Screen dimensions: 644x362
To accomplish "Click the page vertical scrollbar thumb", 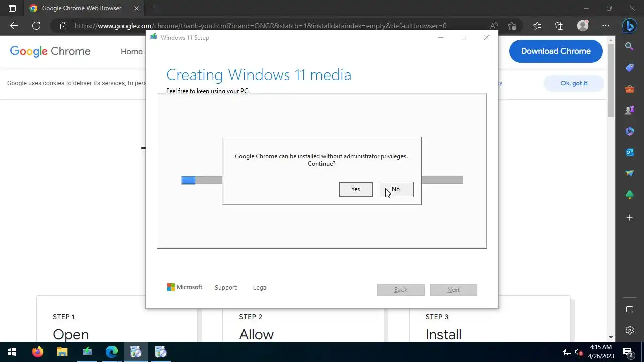I will pyautogui.click(x=611, y=80).
